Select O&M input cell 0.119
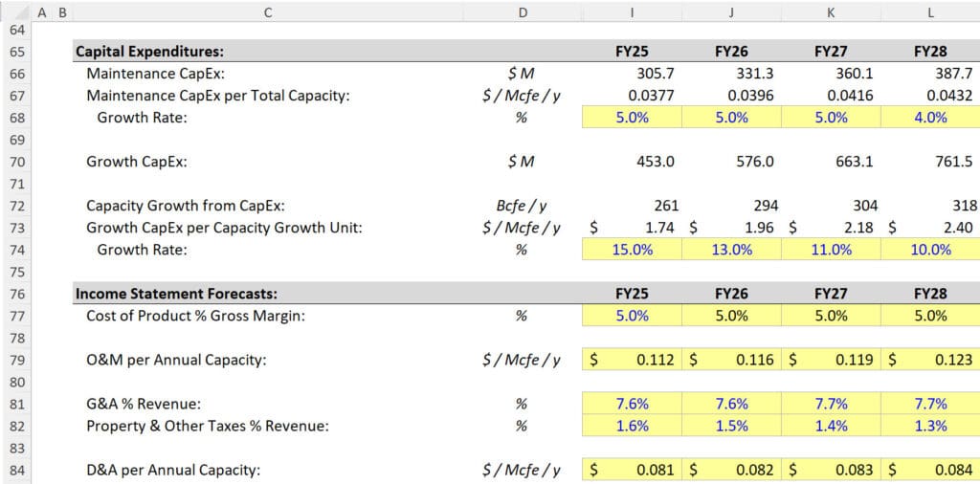This screenshot has height=484, width=980. [x=831, y=360]
